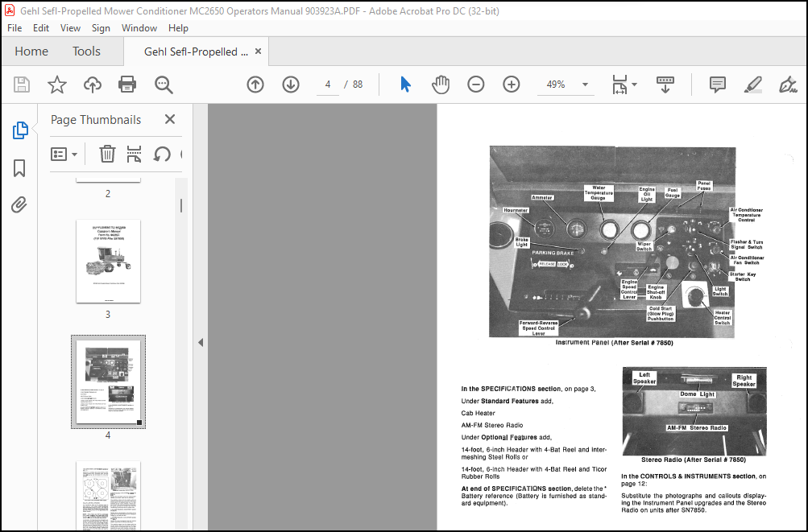Select page 5 thumbnail
Image resolution: width=808 pixels, height=532 pixels.
pos(108,496)
